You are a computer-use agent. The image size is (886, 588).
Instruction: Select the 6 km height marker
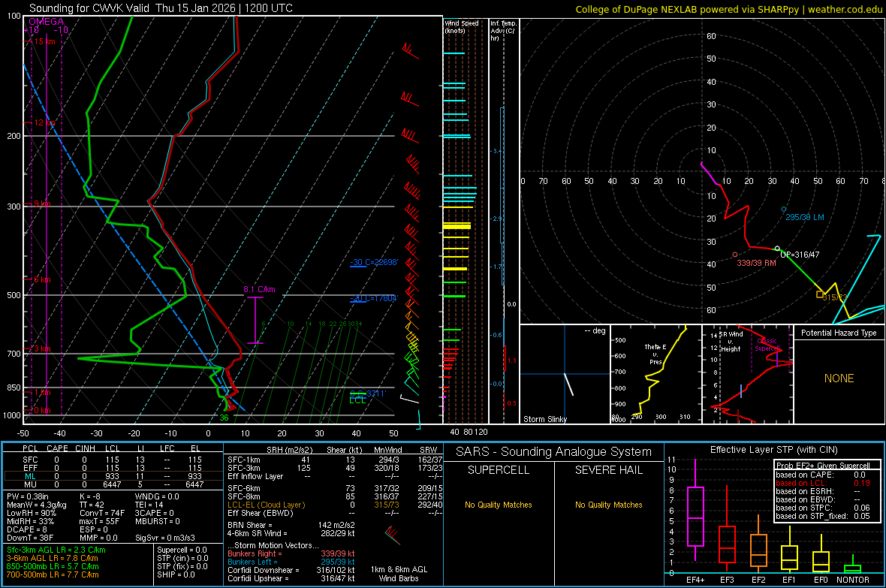42,279
